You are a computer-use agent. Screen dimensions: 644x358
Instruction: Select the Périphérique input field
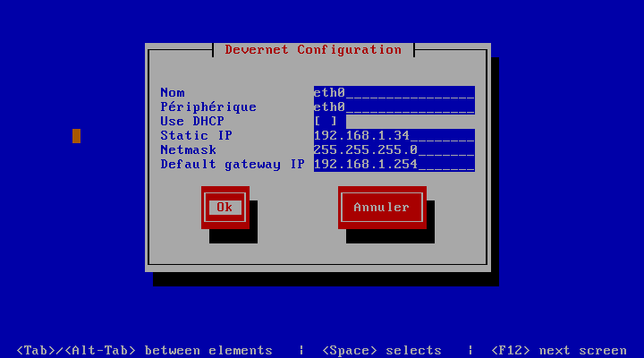pos(394,107)
